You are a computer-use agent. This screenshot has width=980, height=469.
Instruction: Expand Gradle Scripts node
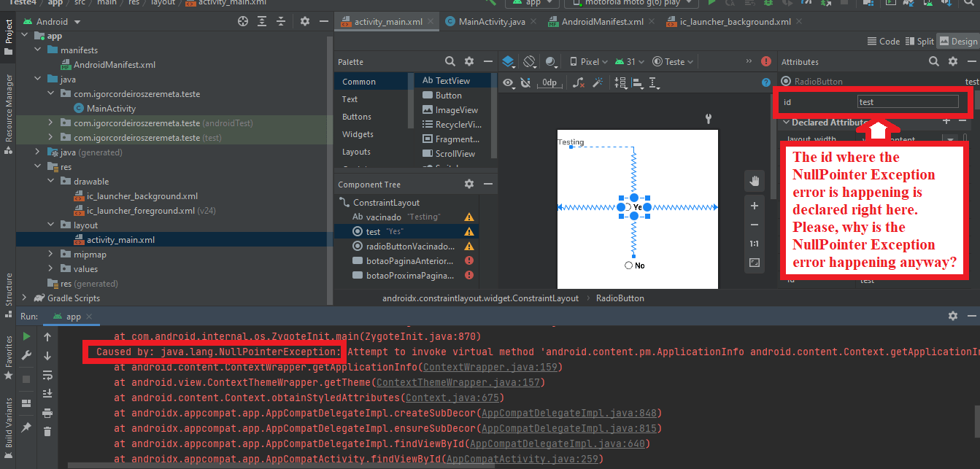coord(24,298)
